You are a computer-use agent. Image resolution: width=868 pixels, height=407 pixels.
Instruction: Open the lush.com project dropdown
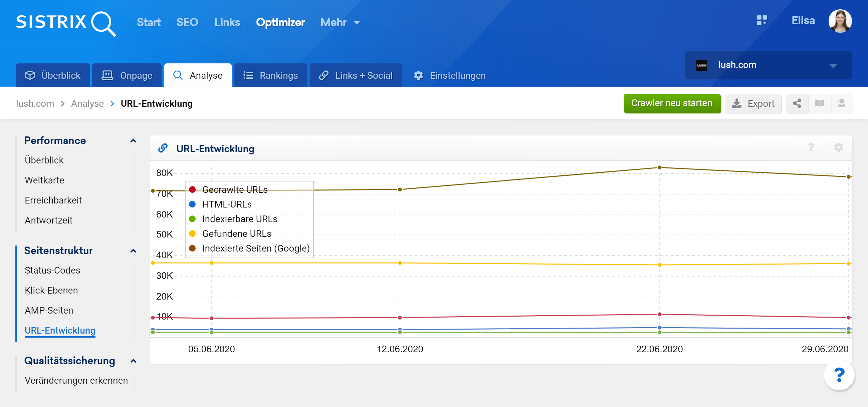point(768,65)
